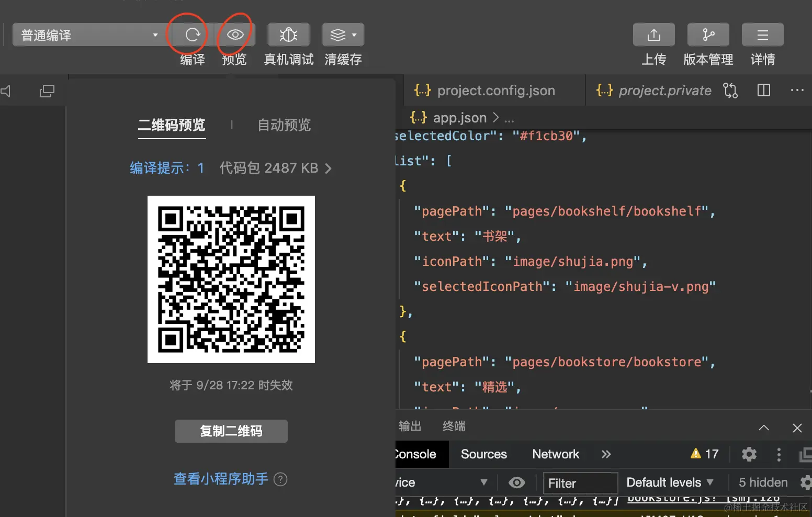
Task: Click app.json in breadcrumb
Action: tap(460, 118)
